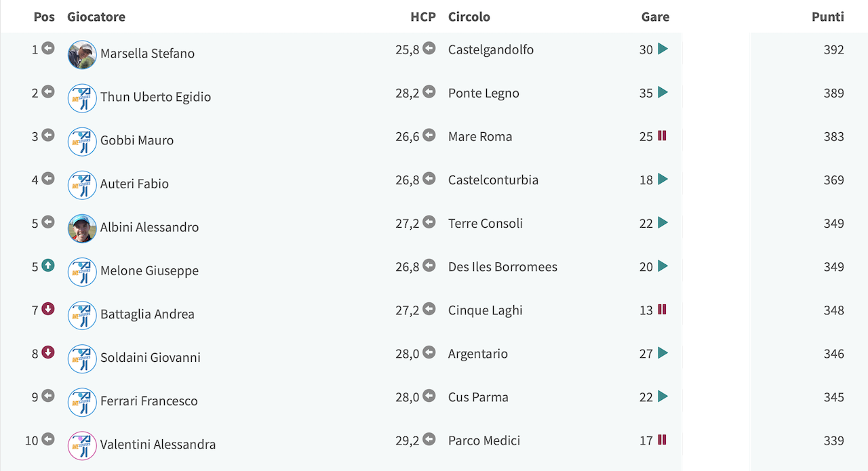Viewport: 868px width, 471px height.
Task: Expand Marsella Stefano's 30 gare with the triangle
Action: pyautogui.click(x=663, y=49)
